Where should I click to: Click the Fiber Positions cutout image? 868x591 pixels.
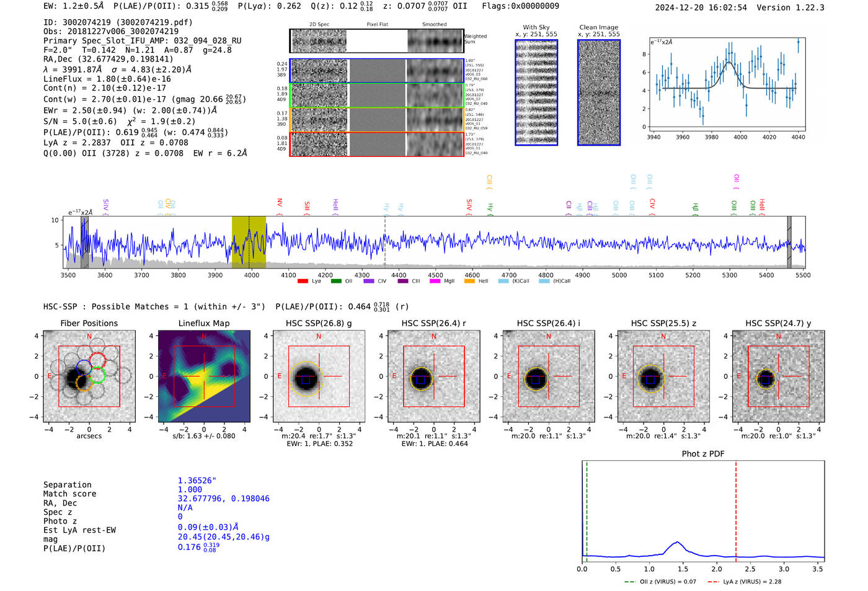[x=89, y=376]
